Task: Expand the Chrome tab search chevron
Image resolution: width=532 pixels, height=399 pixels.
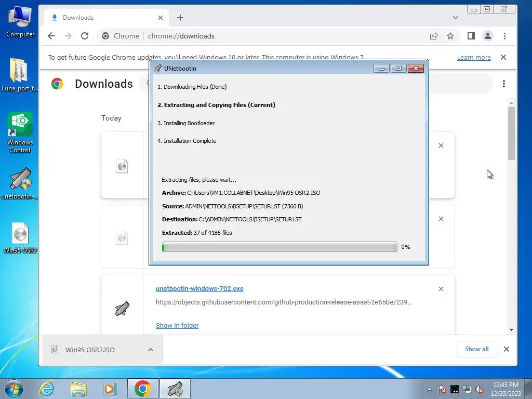Action: tap(455, 18)
